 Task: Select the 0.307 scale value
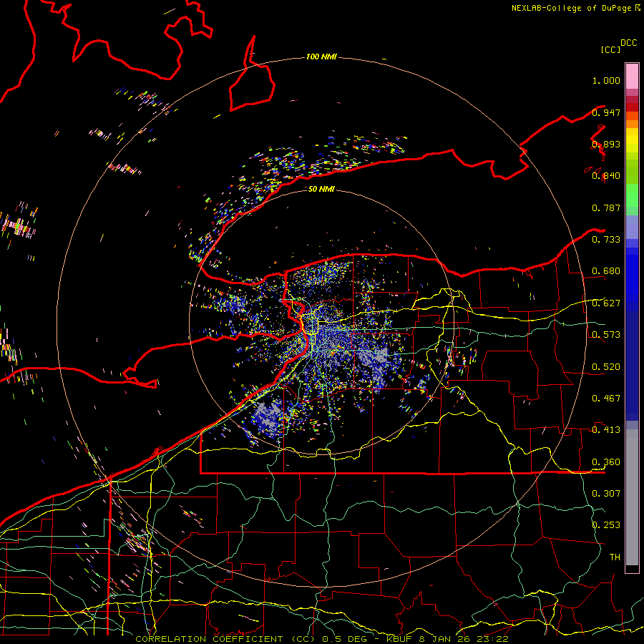606,493
